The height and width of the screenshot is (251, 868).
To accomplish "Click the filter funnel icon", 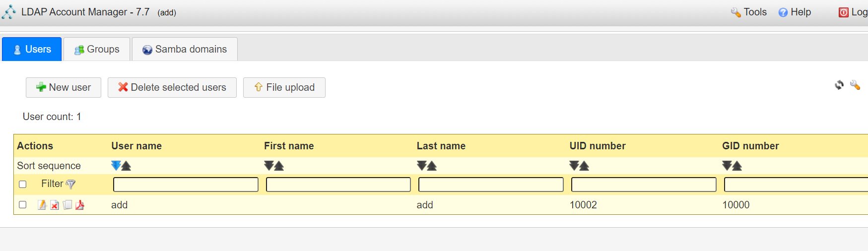I will click(x=71, y=184).
